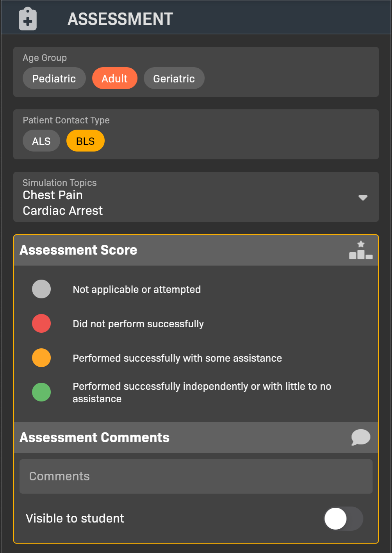This screenshot has height=553, width=392.
Task: Select green 'Performed successfully independently' score
Action: 41,392
